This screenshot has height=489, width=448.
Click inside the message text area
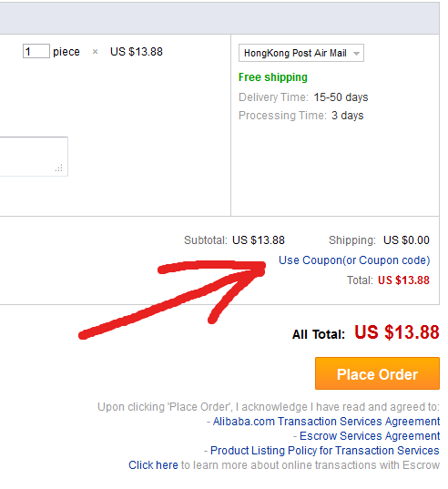34,157
